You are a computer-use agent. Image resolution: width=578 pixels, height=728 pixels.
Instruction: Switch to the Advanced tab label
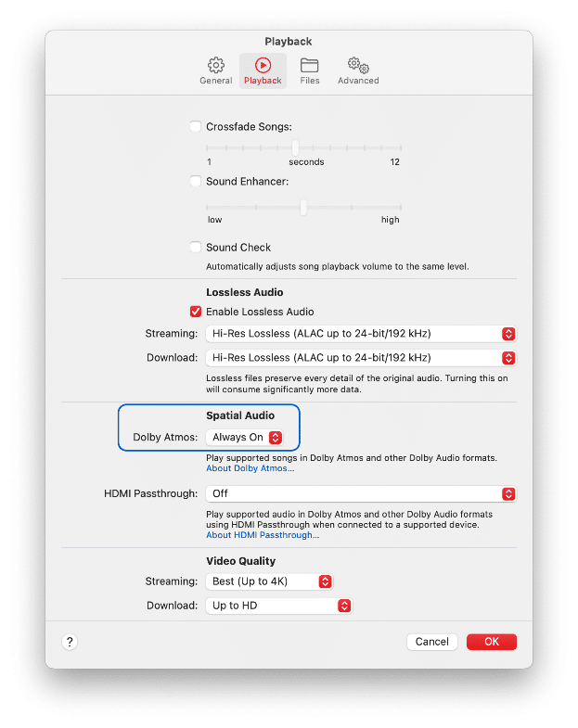click(x=358, y=81)
